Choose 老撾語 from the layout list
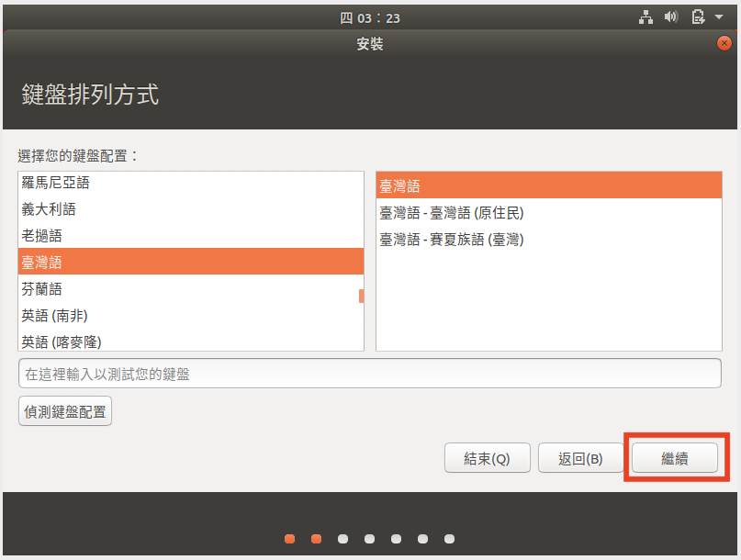Image resolution: width=741 pixels, height=560 pixels. 42,236
